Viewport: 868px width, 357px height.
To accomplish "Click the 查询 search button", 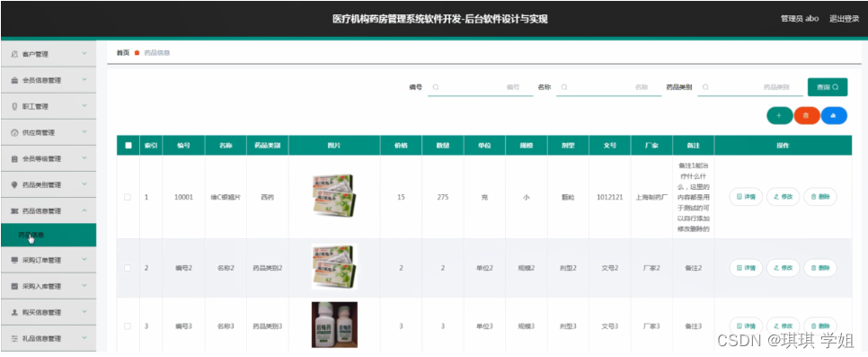I will [828, 87].
